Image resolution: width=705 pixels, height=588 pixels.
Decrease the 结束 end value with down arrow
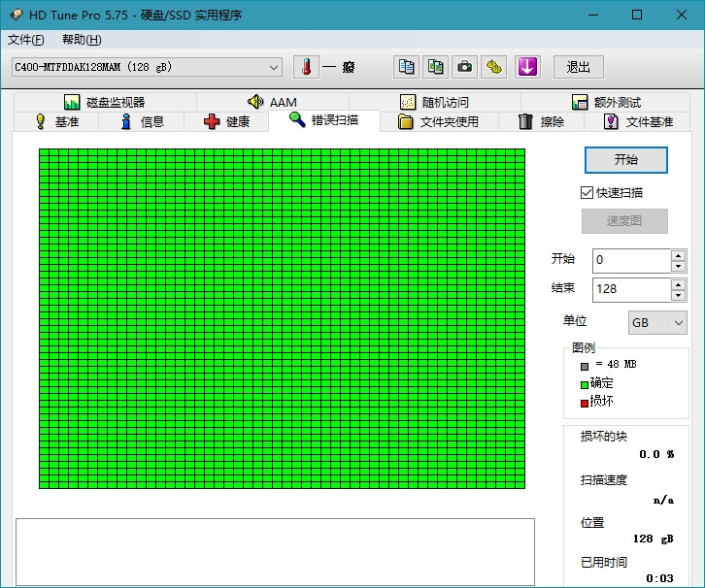click(x=678, y=295)
